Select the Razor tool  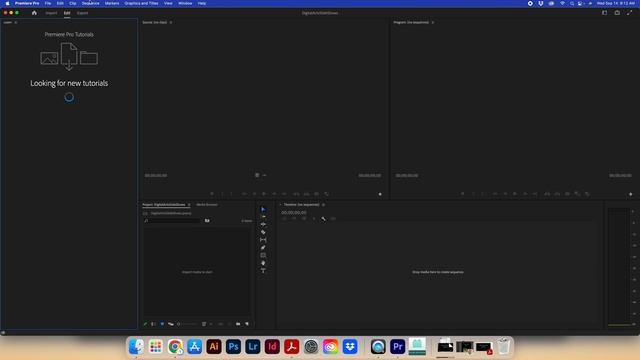263,232
